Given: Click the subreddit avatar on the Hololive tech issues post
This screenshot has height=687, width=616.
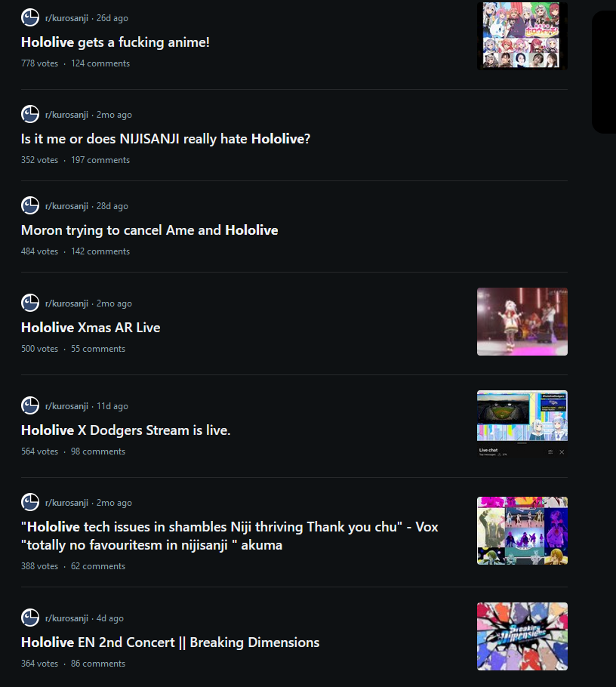Looking at the screenshot, I should pyautogui.click(x=30, y=502).
